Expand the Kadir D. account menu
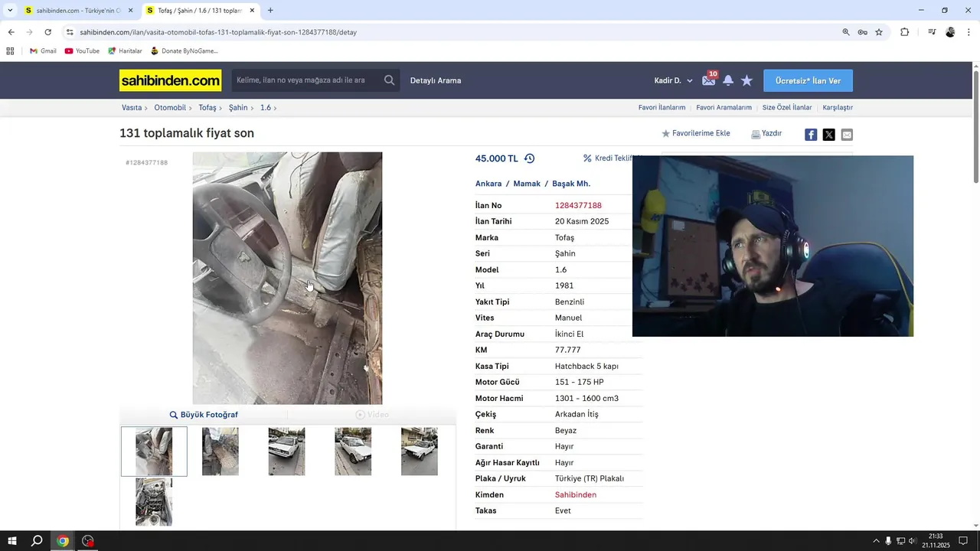The image size is (980, 551). [x=673, y=80]
